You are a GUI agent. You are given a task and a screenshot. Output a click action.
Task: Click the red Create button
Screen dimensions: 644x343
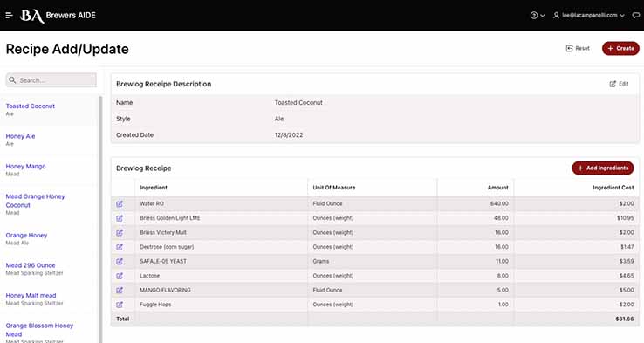(x=620, y=49)
